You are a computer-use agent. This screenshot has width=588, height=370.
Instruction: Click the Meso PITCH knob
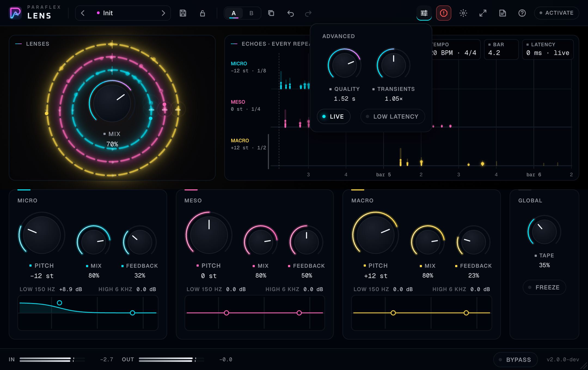(209, 235)
